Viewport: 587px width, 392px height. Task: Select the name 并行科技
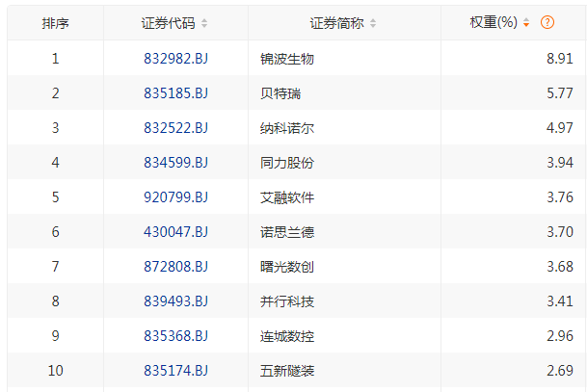[287, 301]
